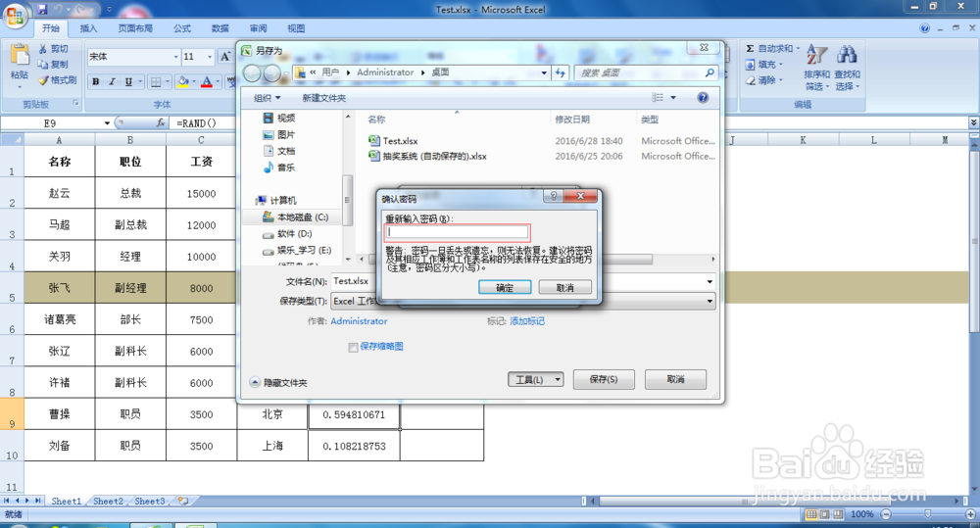Click the Normal view icon in status bar
This screenshot has width=980, height=528.
pos(811,514)
